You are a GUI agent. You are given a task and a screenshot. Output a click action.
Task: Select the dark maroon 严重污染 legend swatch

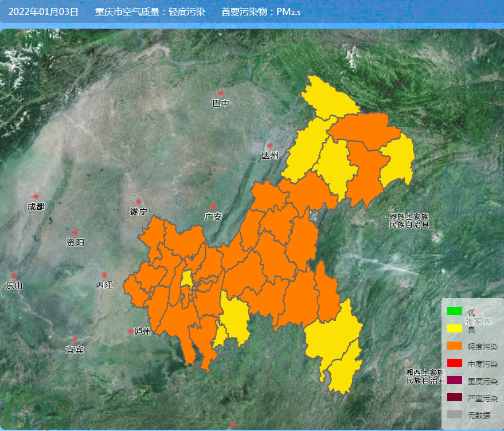tap(455, 398)
